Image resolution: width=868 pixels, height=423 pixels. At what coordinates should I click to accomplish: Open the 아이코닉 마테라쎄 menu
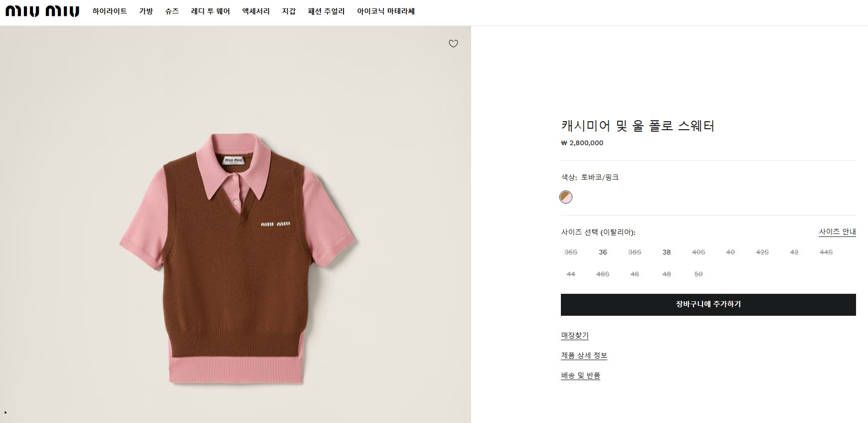pos(386,11)
